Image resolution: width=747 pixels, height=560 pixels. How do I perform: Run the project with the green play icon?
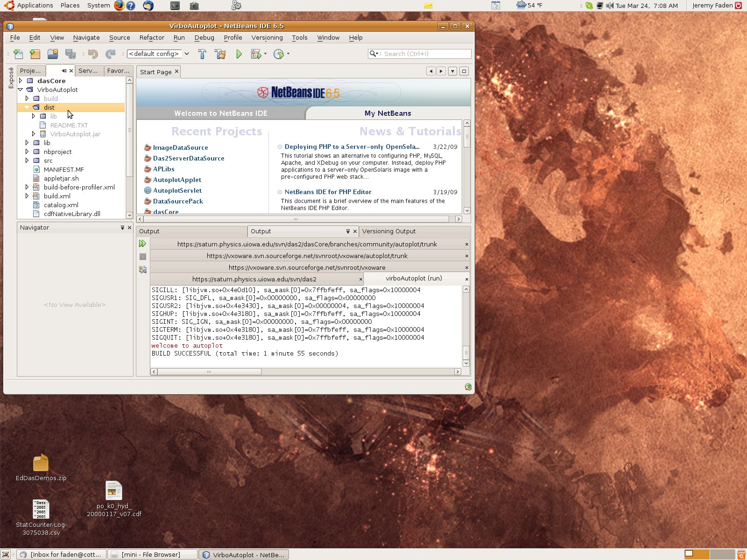click(239, 54)
